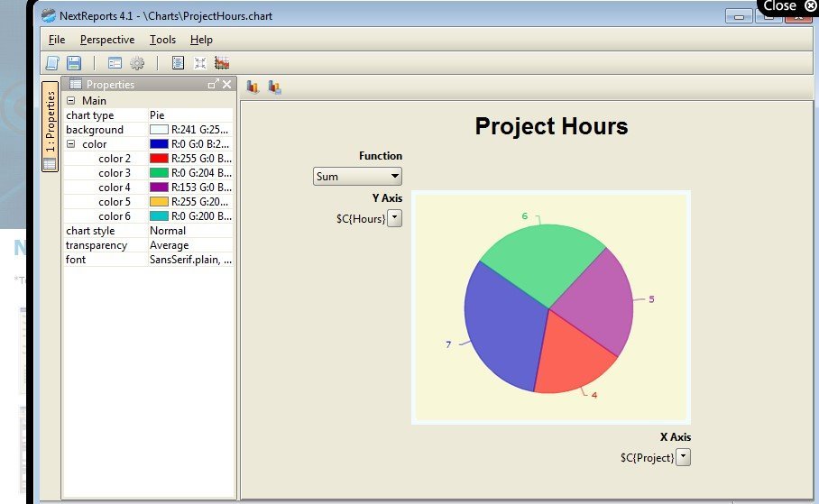Click the settings gear toolbar icon
Screen dimensions: 819x504
pyautogui.click(x=137, y=63)
